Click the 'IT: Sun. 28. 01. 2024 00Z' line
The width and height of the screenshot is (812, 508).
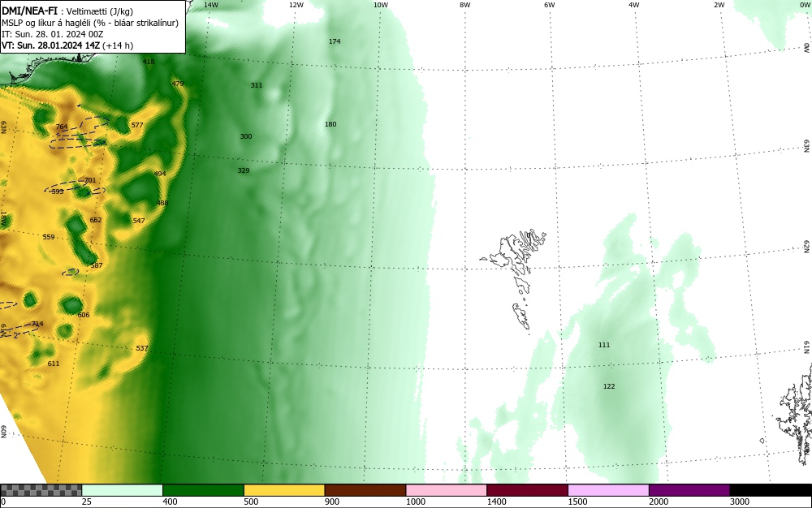point(52,34)
